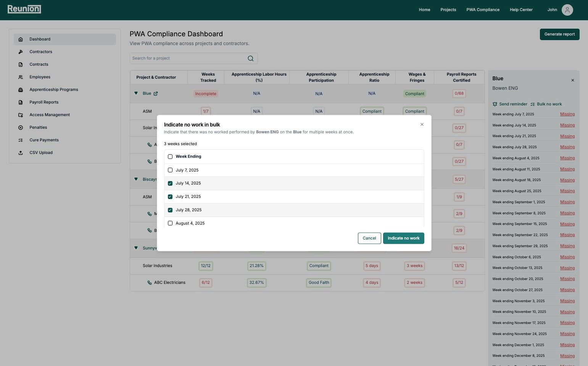Click the 5/27 payroll reports badge
The width and height of the screenshot is (588, 366).
(459, 180)
